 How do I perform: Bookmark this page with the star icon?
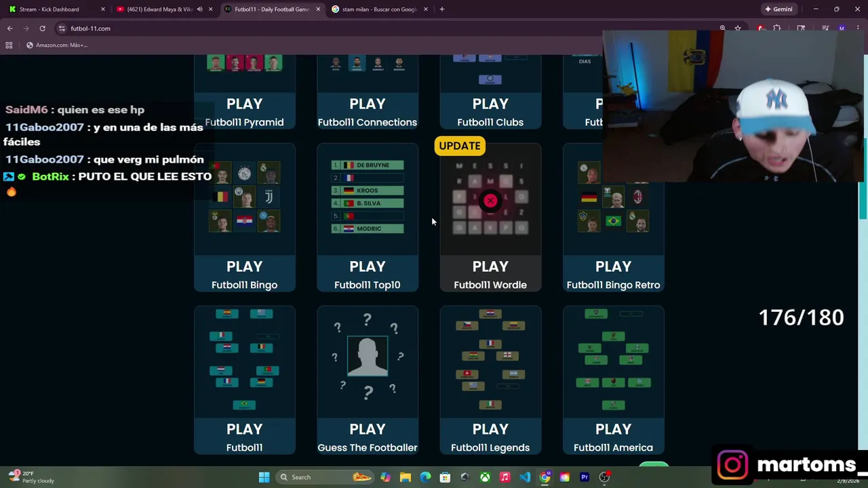[x=738, y=28]
